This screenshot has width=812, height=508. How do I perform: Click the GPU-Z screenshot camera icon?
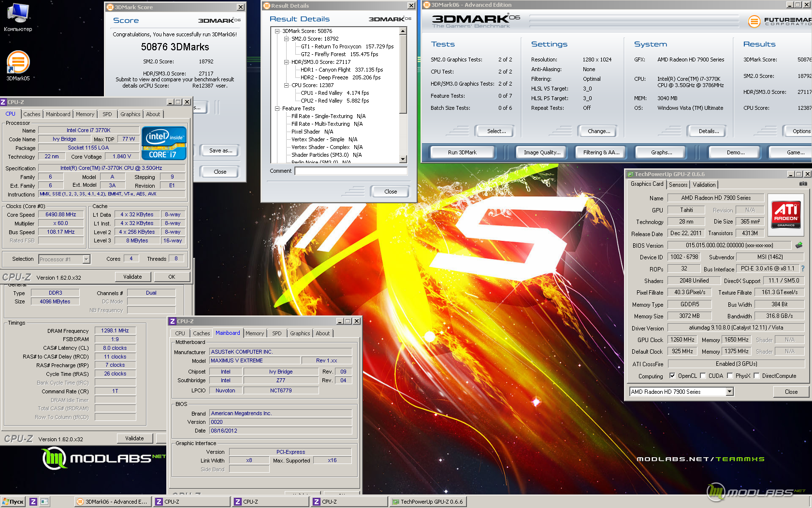pos(803,184)
